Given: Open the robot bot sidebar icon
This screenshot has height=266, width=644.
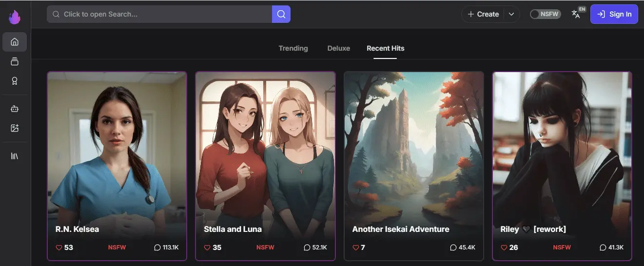Looking at the screenshot, I should [15, 109].
